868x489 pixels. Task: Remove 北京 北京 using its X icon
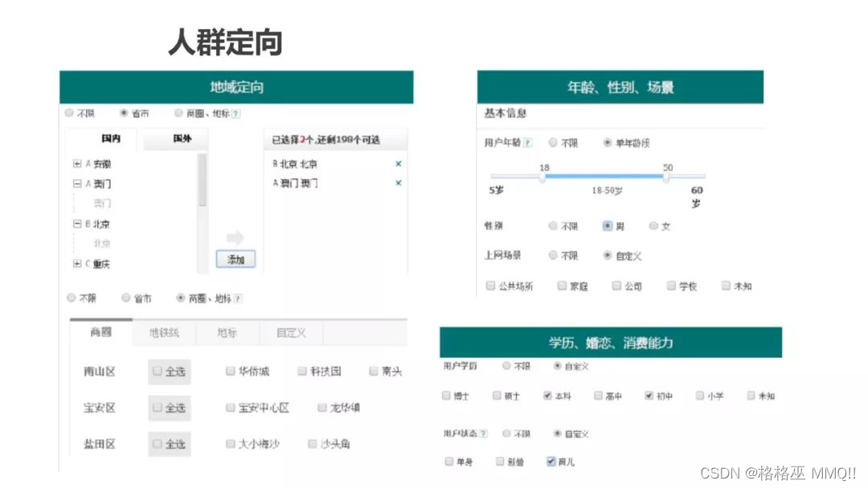[399, 164]
